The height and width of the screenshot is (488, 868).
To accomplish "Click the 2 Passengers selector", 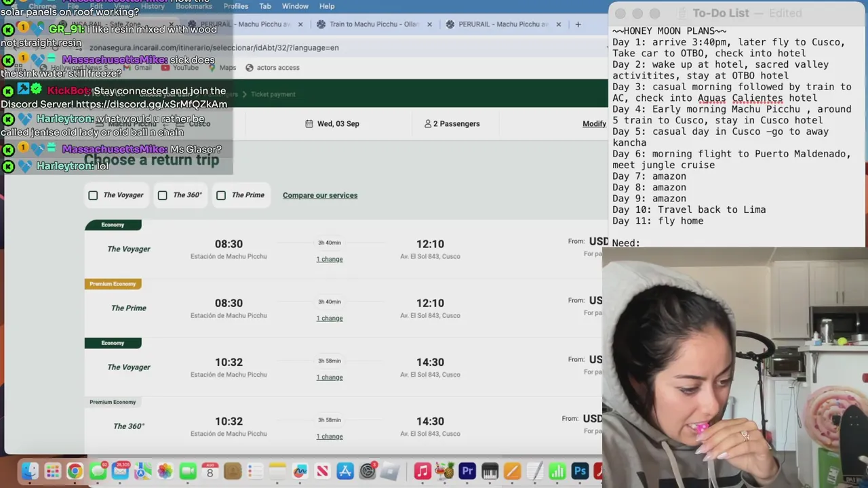I will pos(452,123).
